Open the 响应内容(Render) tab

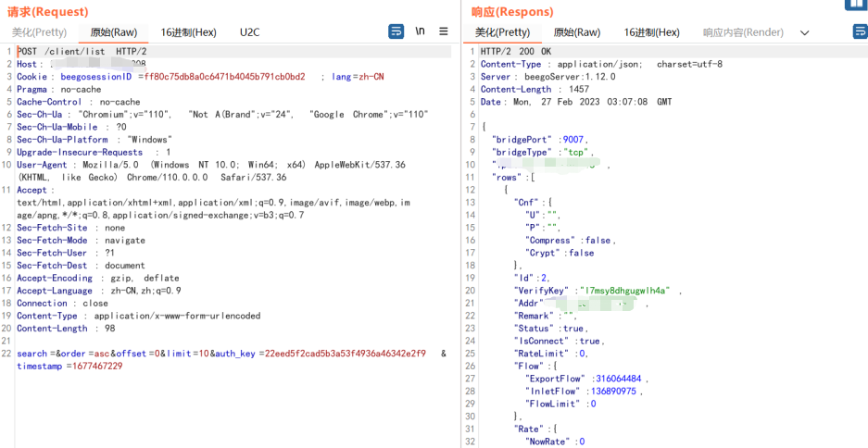pyautogui.click(x=743, y=32)
